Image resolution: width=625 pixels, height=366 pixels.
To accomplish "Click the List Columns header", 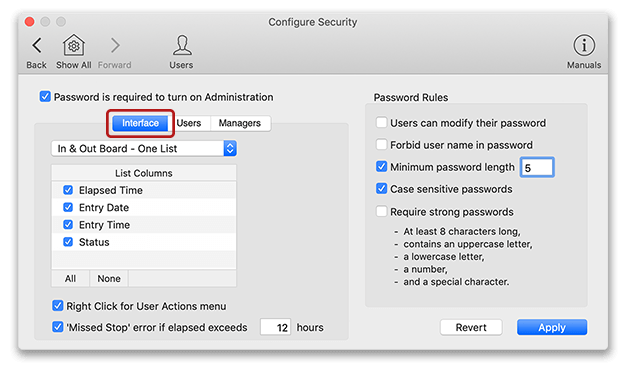I will pyautogui.click(x=144, y=173).
